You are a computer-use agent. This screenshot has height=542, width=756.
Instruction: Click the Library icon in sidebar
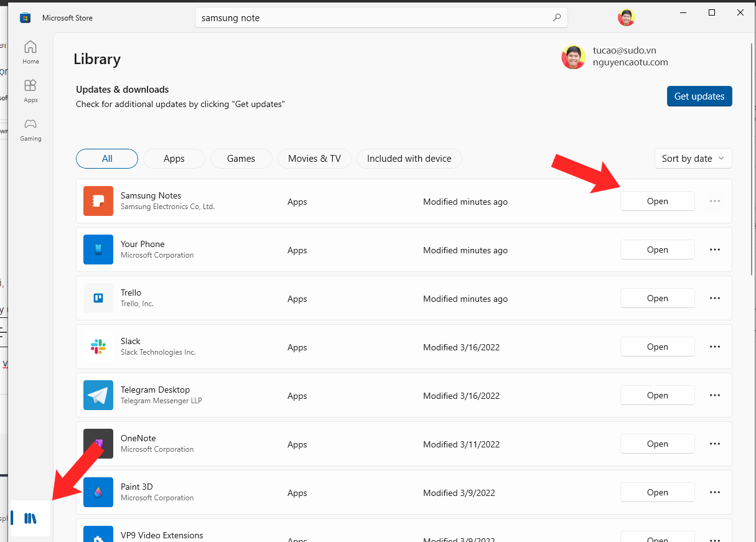[x=30, y=518]
